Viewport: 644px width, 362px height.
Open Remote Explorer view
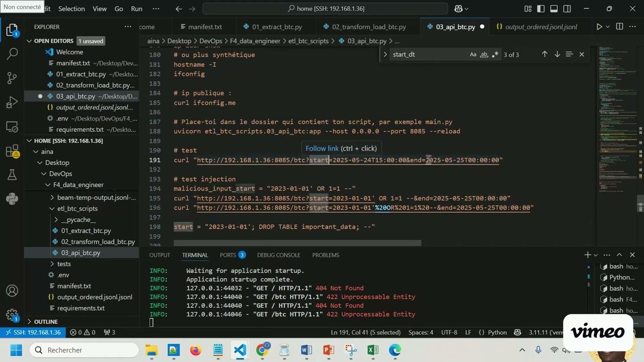(x=12, y=126)
